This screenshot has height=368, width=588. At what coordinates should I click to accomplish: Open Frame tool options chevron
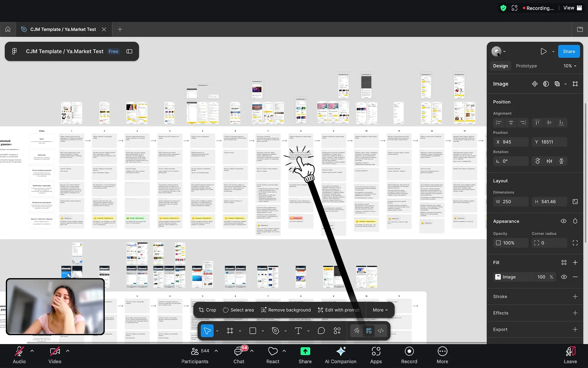[x=240, y=331]
